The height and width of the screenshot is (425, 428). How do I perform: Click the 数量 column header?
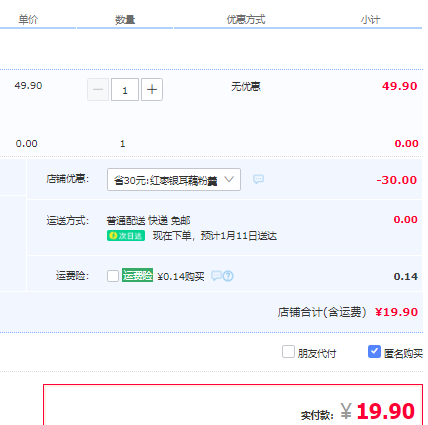click(x=125, y=20)
